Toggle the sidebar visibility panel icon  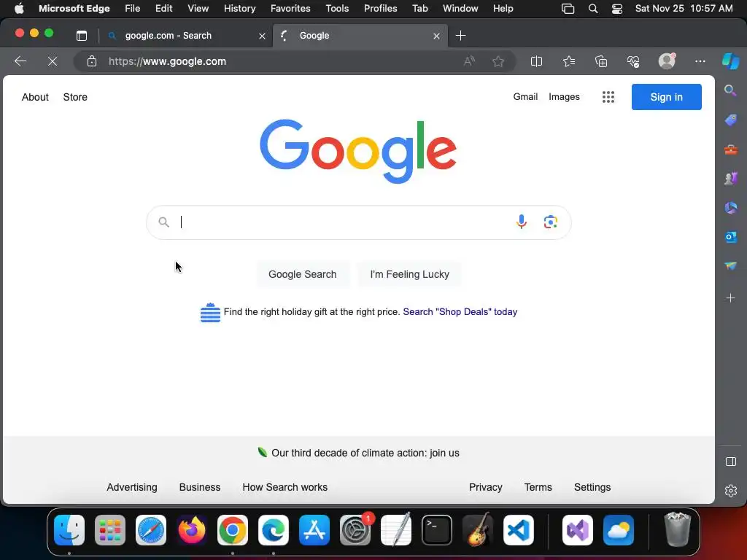pyautogui.click(x=730, y=462)
